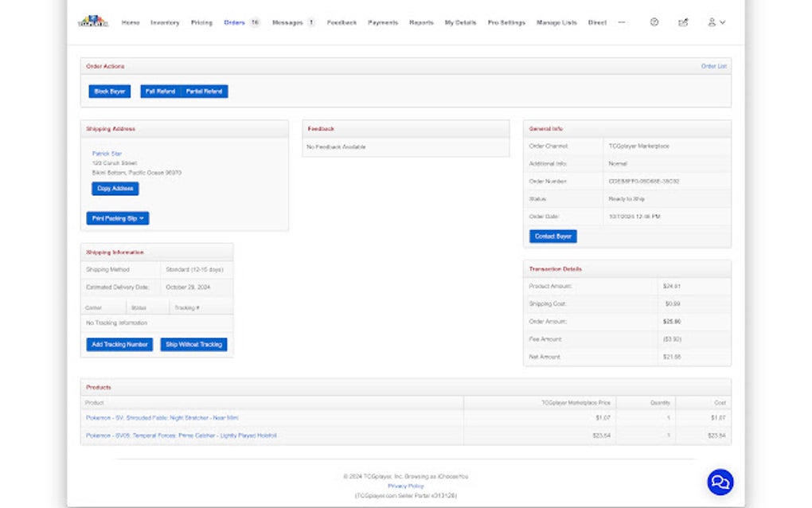Open the Help icon in the top navigation
Image resolution: width=812 pixels, height=508 pixels.
(654, 22)
